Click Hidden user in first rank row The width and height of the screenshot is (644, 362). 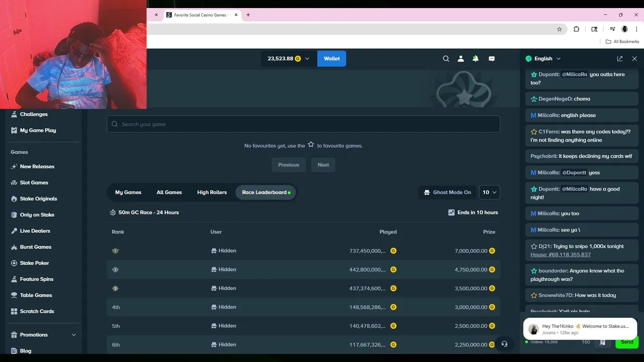[223, 251]
